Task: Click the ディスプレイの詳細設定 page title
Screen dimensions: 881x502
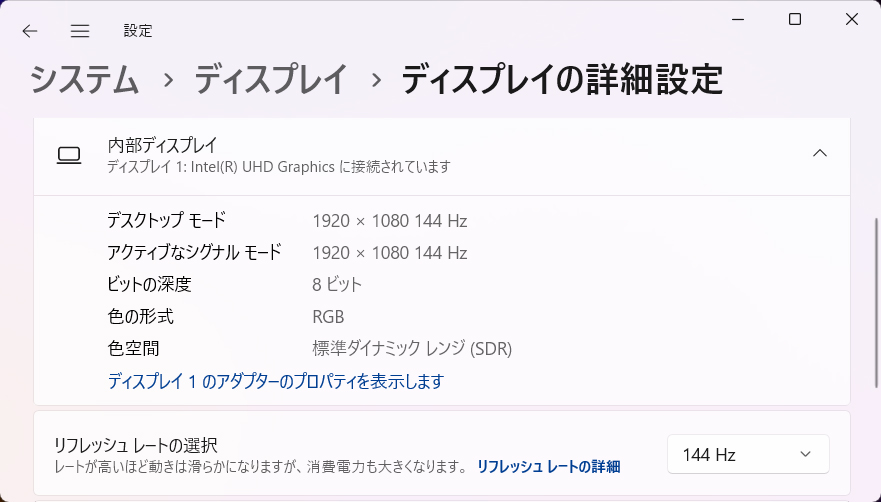Action: (561, 80)
